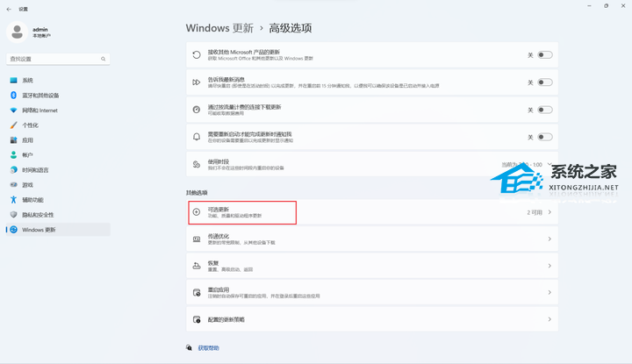Click the shield icon for 隐私和安全性
The image size is (632, 364).
(14, 215)
